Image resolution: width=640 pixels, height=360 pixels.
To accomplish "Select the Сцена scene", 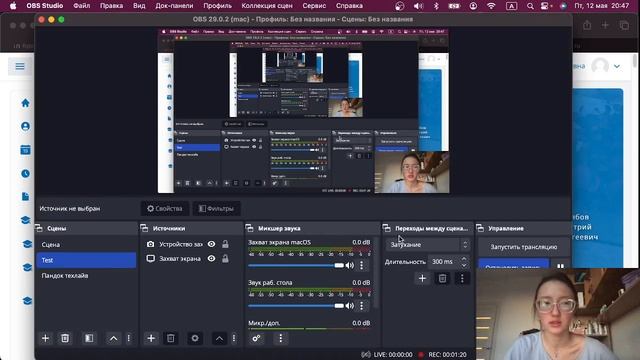I will 86,244.
